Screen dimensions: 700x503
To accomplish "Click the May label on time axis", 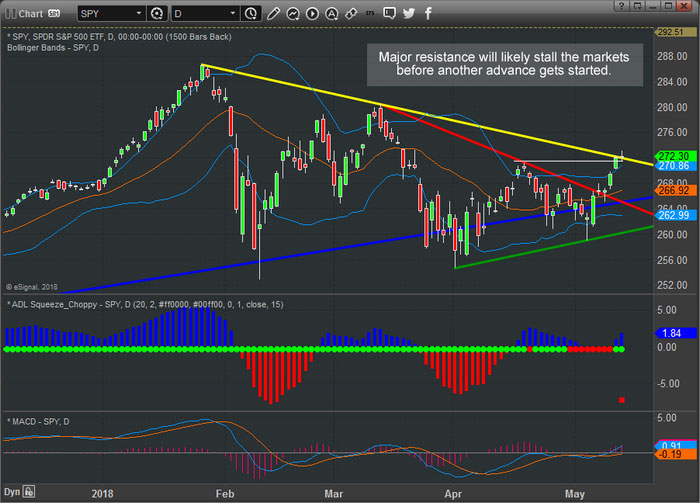I will tap(575, 494).
